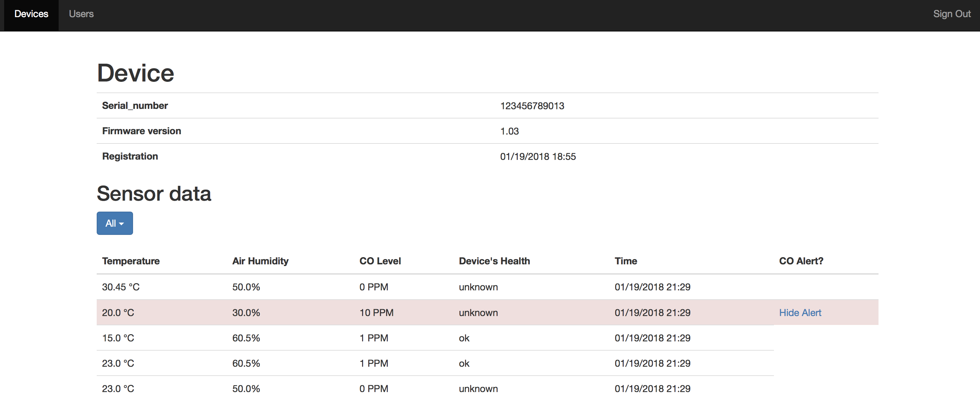Screen dimensions: 980x415
Task: Switch to the Users tab
Action: (81, 14)
